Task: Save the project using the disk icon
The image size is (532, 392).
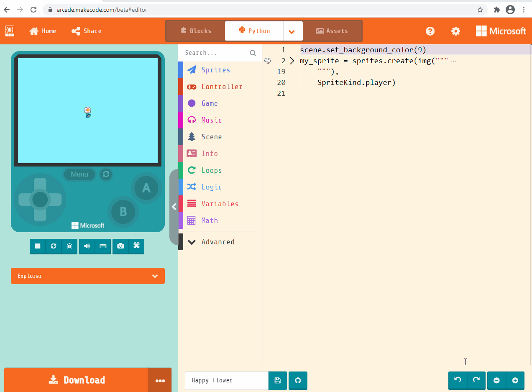Action: [x=277, y=380]
